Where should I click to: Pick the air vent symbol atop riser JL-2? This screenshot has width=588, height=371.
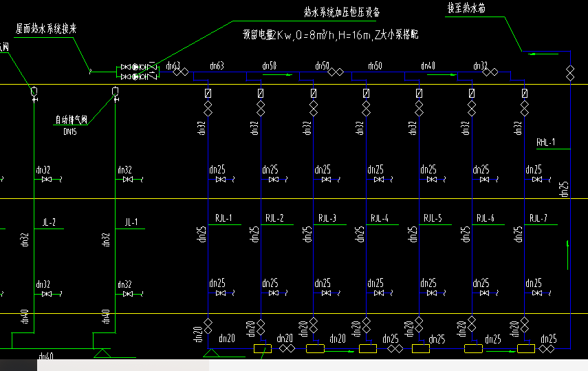pyautogui.click(x=34, y=94)
